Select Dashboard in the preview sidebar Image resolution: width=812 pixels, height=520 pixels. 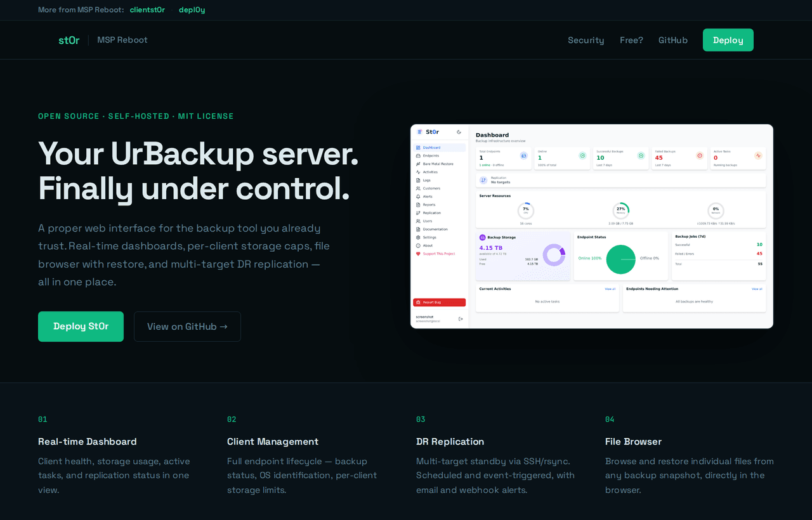[438, 147]
